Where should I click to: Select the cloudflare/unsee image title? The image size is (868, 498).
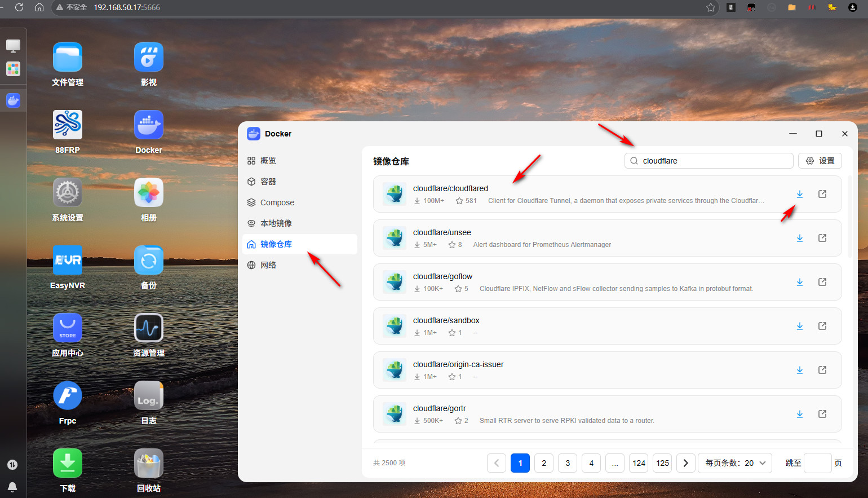point(442,232)
